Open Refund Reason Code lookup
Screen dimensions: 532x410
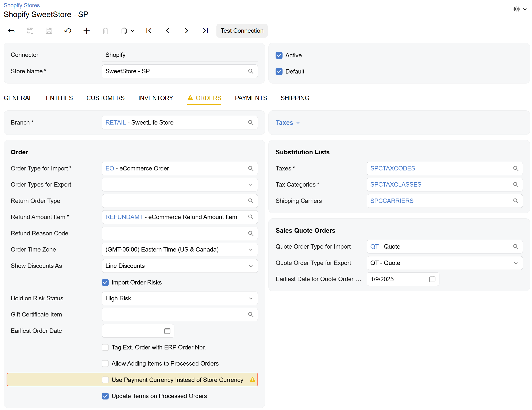251,233
